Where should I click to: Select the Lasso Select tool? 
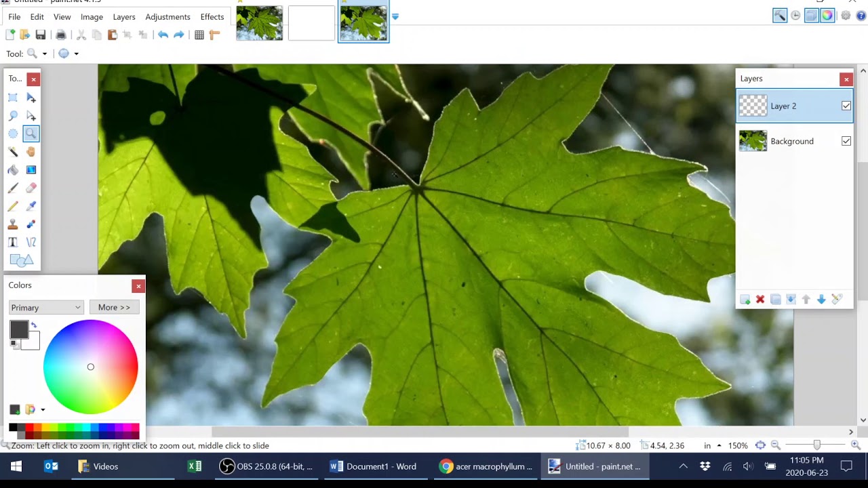tap(13, 116)
